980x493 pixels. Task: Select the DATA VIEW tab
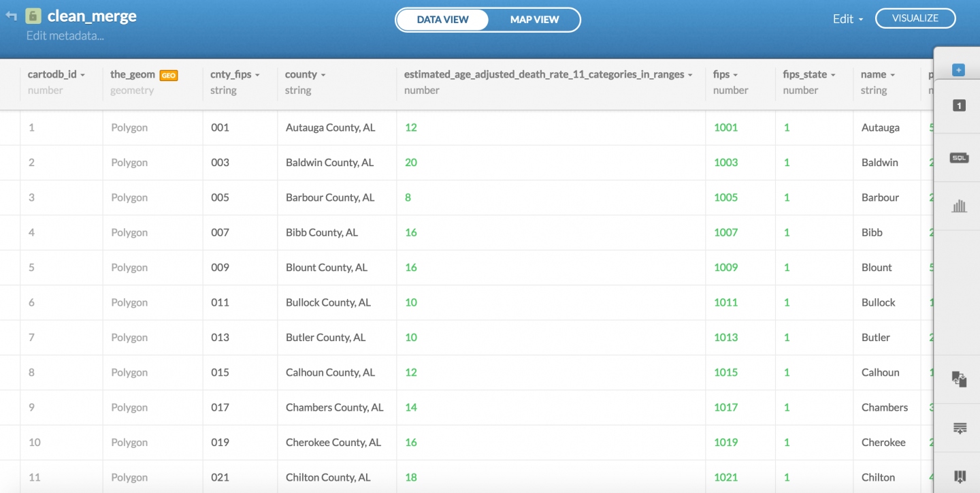tap(443, 20)
